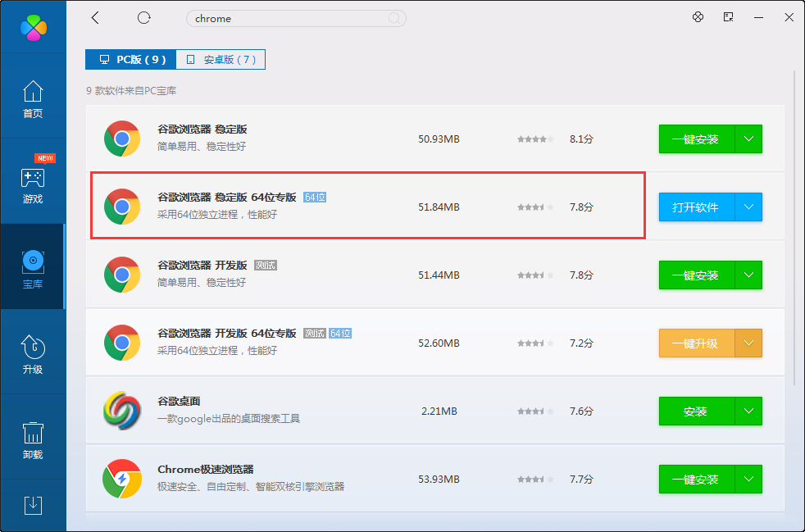Click the 稳定版 64位专版 Chrome icon

point(122,207)
